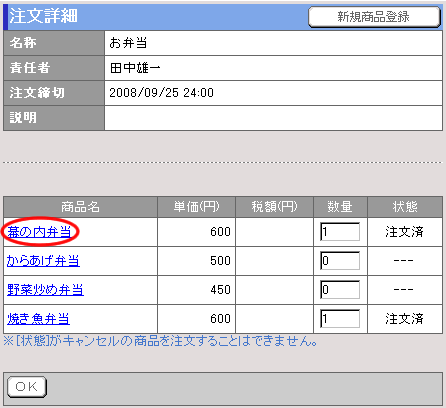
Task: Focus the quantity field for 野菜炒め弁当
Action: [340, 290]
